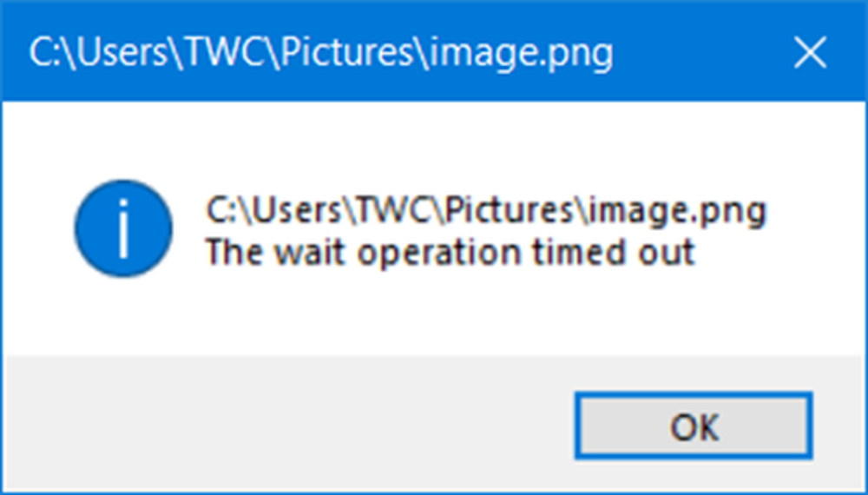This screenshot has height=495, width=868.
Task: Click the title bar file path text
Action: click(321, 54)
